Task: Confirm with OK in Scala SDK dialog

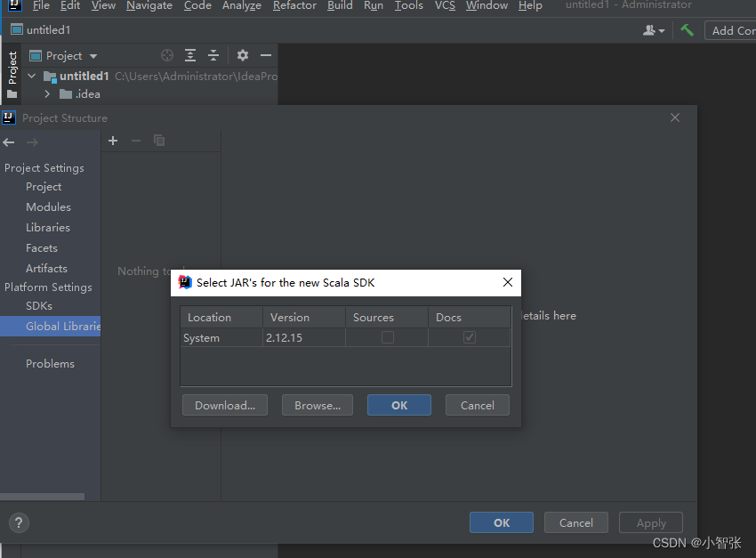Action: tap(399, 405)
